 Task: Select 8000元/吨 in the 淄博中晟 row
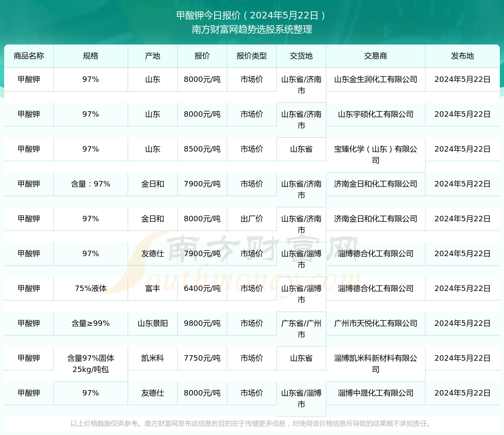click(202, 393)
